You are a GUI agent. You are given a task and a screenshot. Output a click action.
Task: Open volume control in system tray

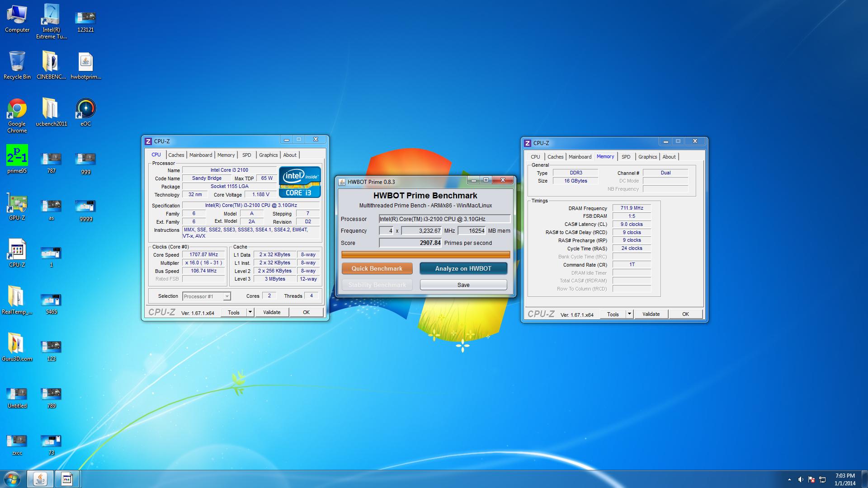(x=801, y=479)
